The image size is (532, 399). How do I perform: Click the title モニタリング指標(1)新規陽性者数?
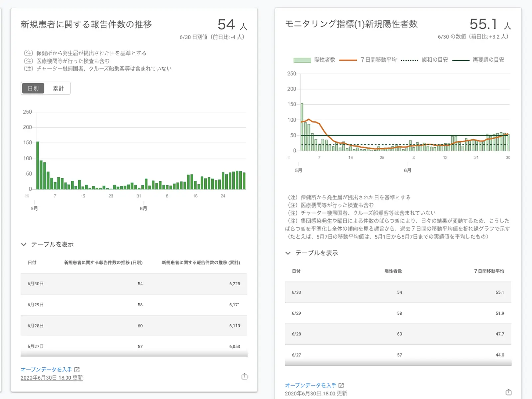point(351,24)
